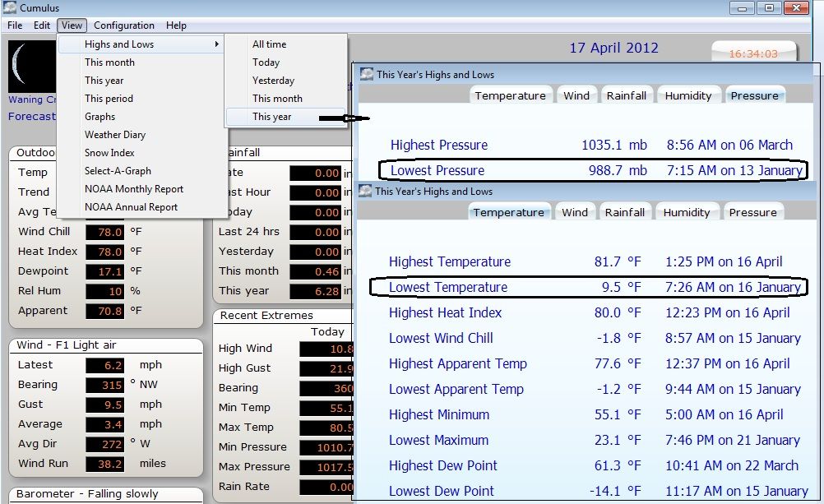Open the Help menu

pos(176,25)
